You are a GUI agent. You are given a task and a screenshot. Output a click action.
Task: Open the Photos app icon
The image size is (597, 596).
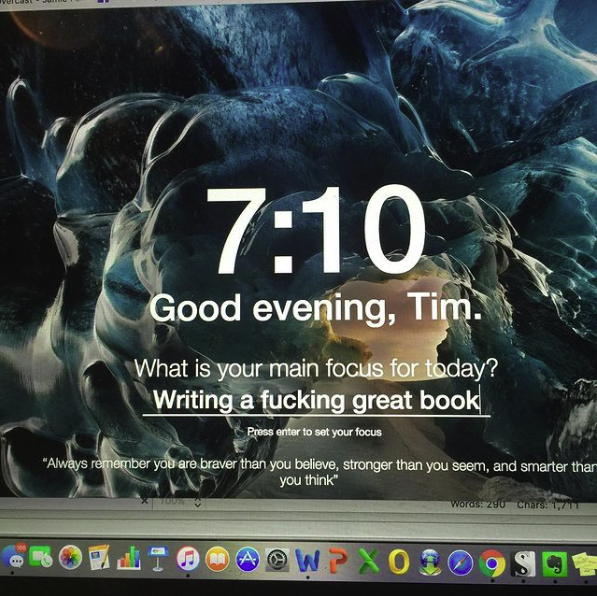(x=70, y=558)
